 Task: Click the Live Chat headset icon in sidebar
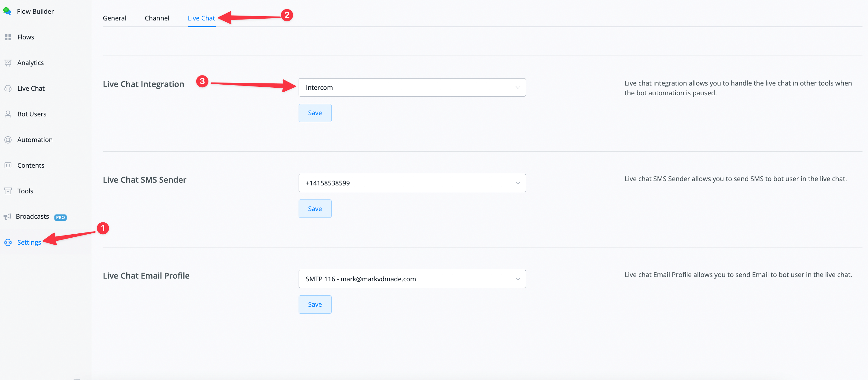point(8,88)
